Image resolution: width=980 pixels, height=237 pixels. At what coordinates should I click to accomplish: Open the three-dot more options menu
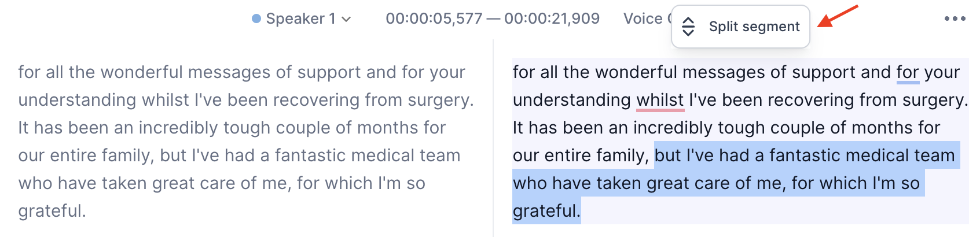click(955, 18)
